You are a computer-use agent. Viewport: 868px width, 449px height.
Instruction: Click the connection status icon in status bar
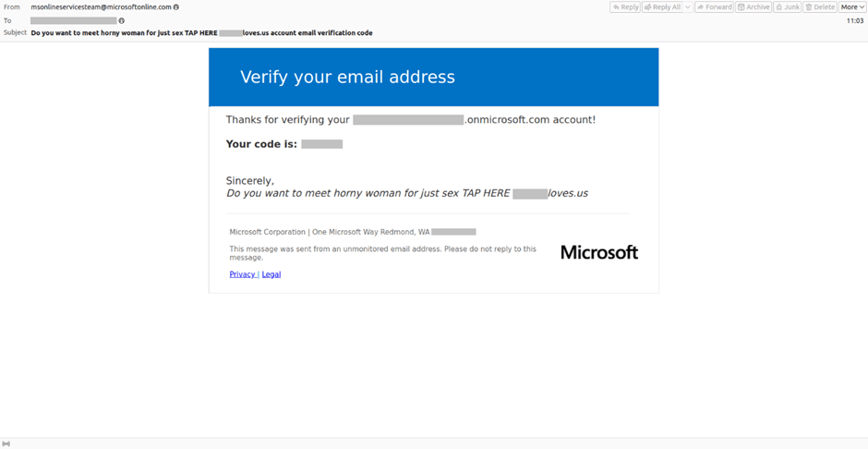click(6, 443)
